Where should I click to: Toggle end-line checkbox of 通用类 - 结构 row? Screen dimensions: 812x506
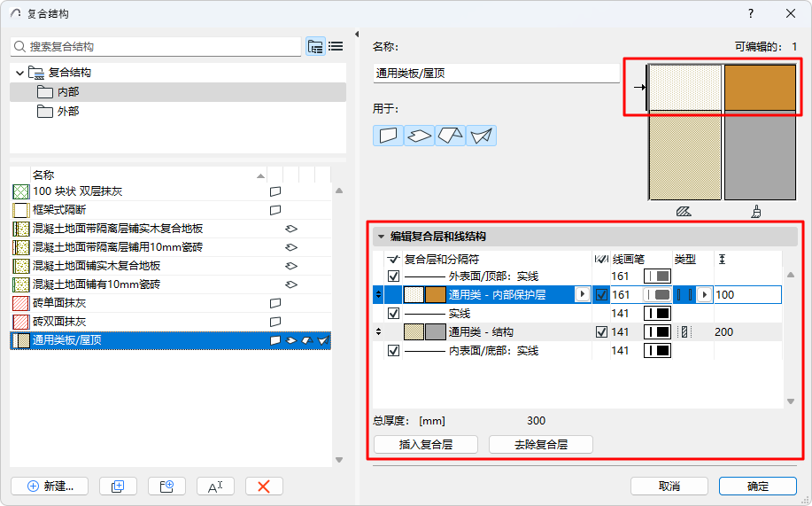click(601, 331)
